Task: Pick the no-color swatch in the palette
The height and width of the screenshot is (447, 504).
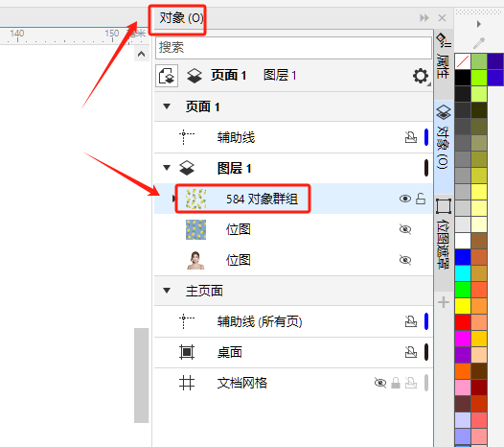Action: (x=463, y=61)
